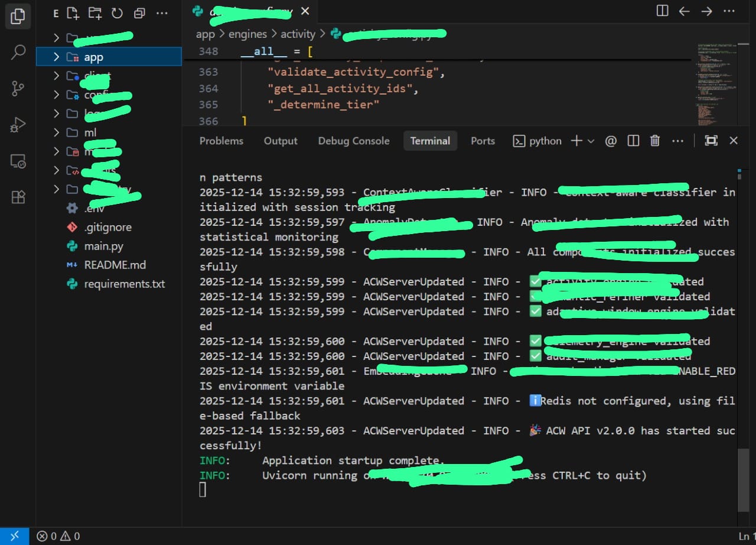Split the terminal panel
The image size is (756, 545).
633,141
